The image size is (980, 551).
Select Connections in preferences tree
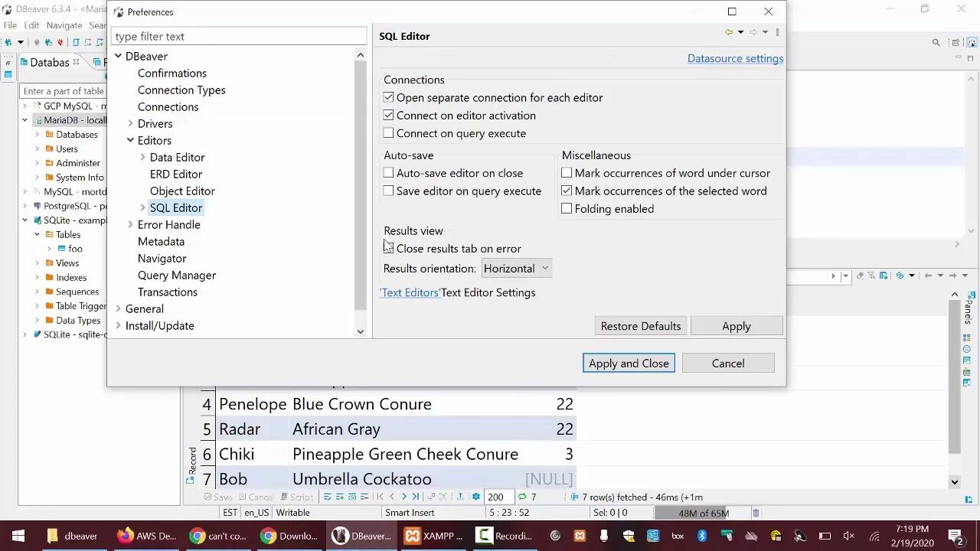click(x=168, y=106)
